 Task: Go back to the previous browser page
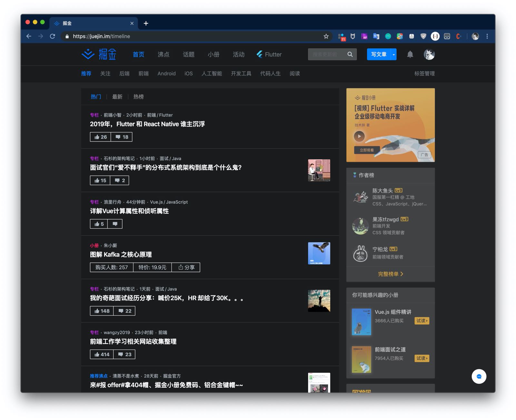pos(29,36)
